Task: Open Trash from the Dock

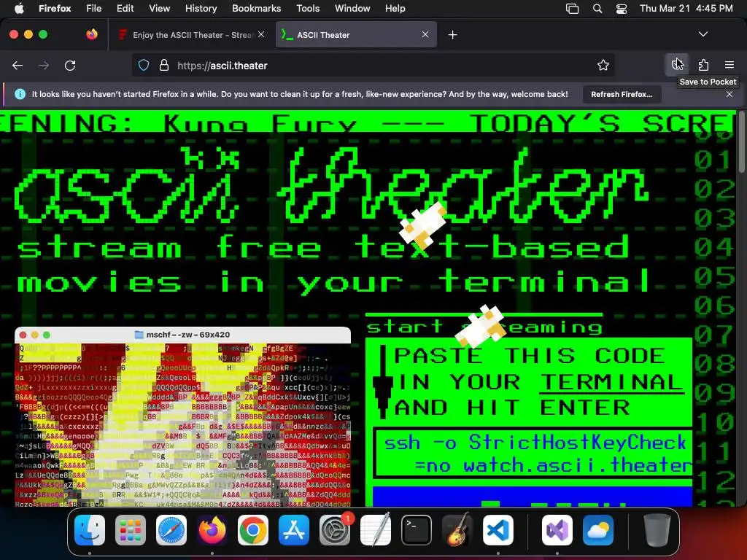Action: click(657, 530)
